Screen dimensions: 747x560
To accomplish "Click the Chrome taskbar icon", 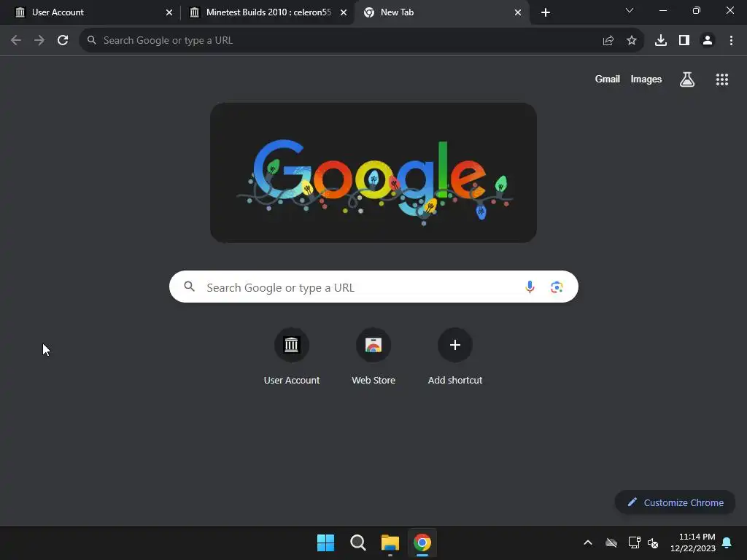I will pos(422,542).
